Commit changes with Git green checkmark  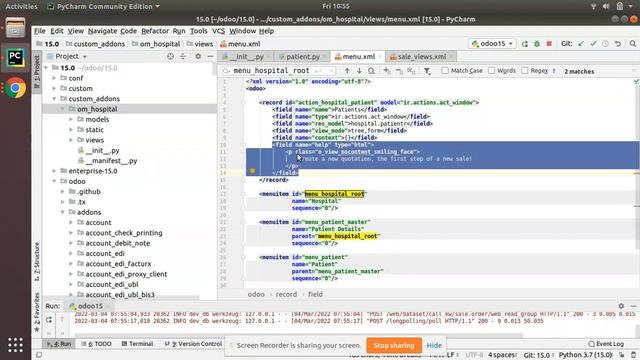[593, 44]
